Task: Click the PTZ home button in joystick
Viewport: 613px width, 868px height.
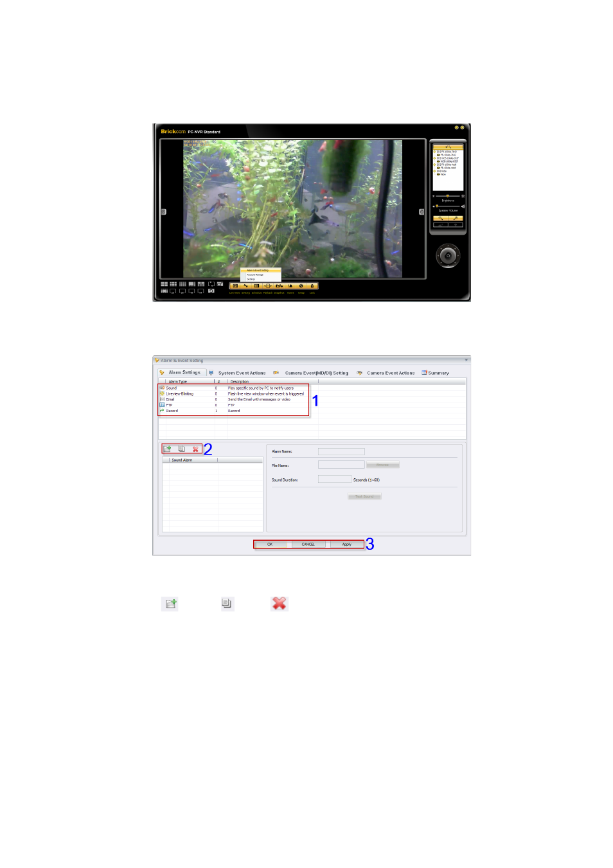Action: 448,255
